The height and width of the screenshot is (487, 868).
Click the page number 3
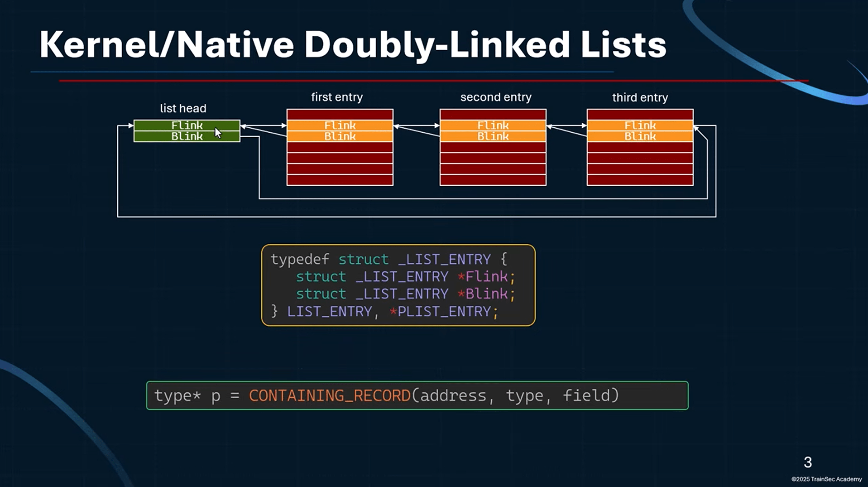coord(808,462)
